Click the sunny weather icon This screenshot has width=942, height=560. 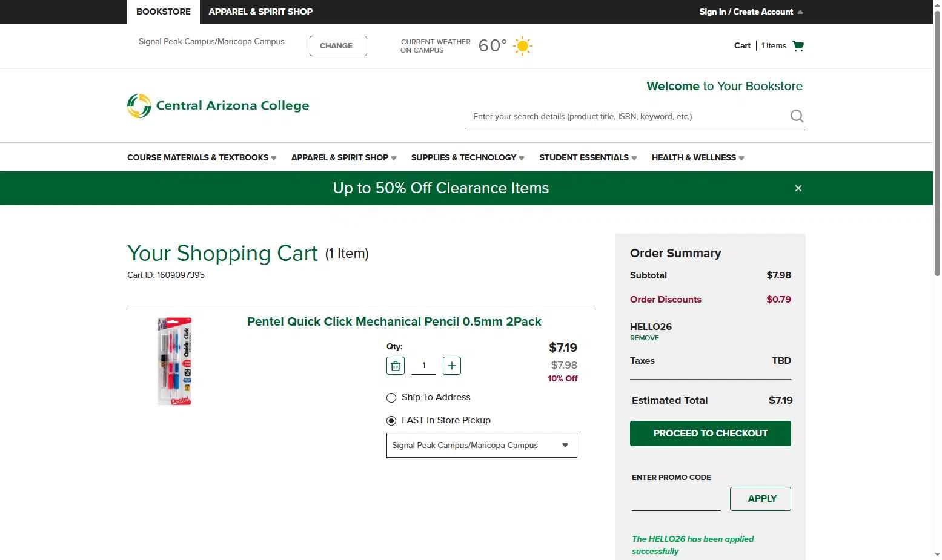[522, 46]
